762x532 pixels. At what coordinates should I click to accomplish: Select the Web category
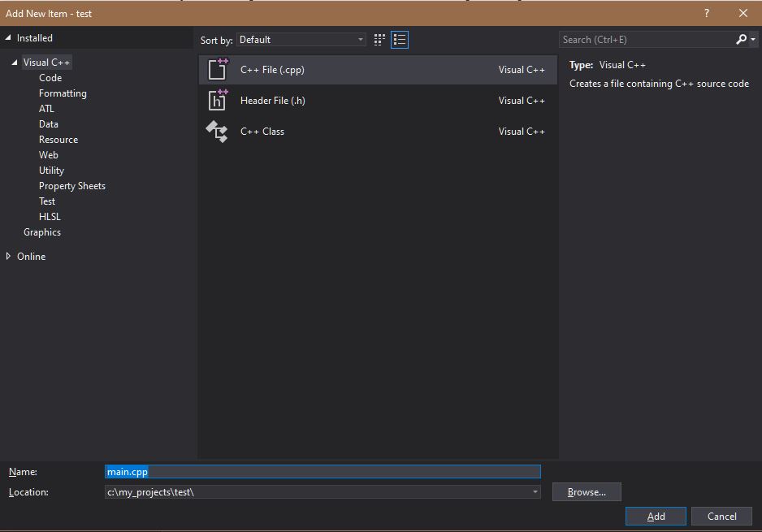coord(49,155)
